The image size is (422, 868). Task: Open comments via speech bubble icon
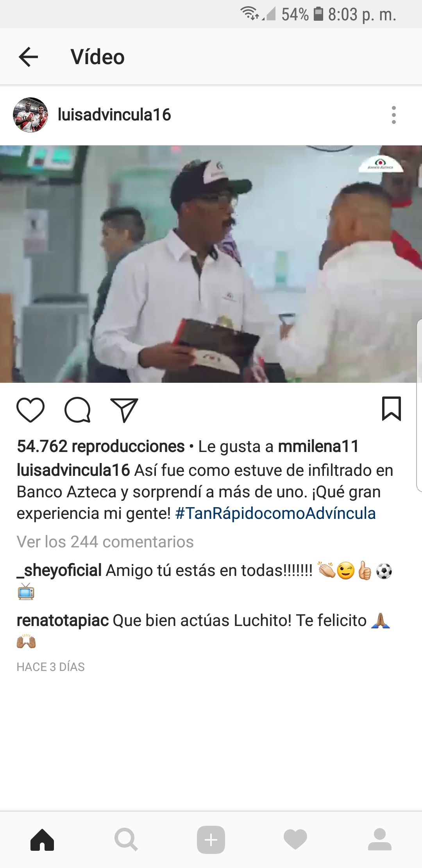click(78, 410)
